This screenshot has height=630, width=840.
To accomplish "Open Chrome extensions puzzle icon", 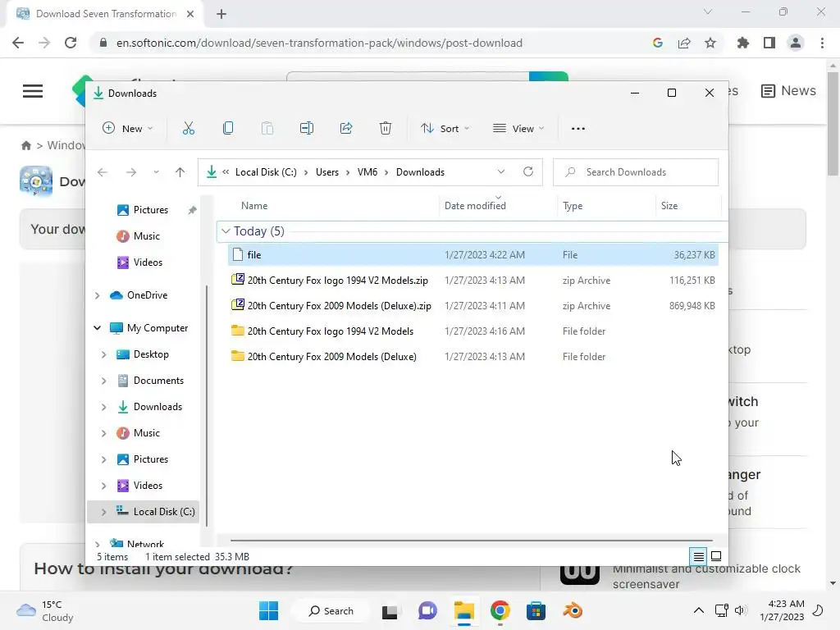I will pyautogui.click(x=743, y=43).
